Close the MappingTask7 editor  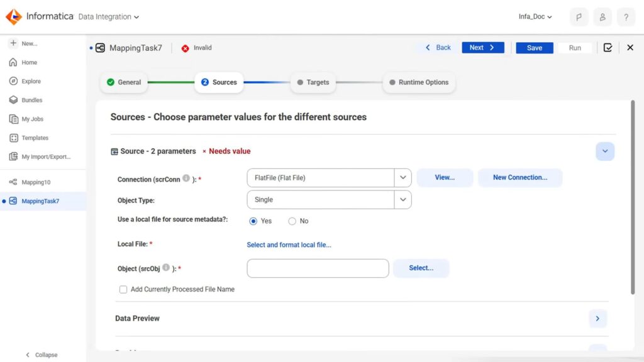tap(630, 48)
